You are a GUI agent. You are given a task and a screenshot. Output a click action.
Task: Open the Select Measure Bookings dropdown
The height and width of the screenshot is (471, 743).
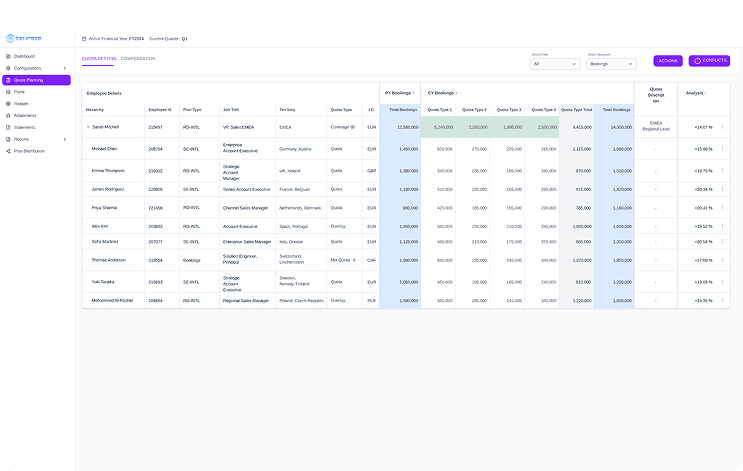610,63
